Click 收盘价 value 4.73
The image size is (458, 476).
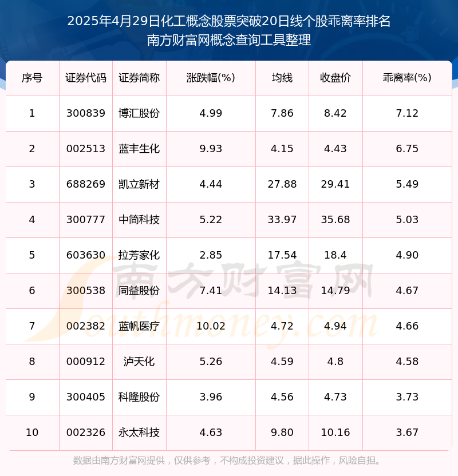[335, 398]
